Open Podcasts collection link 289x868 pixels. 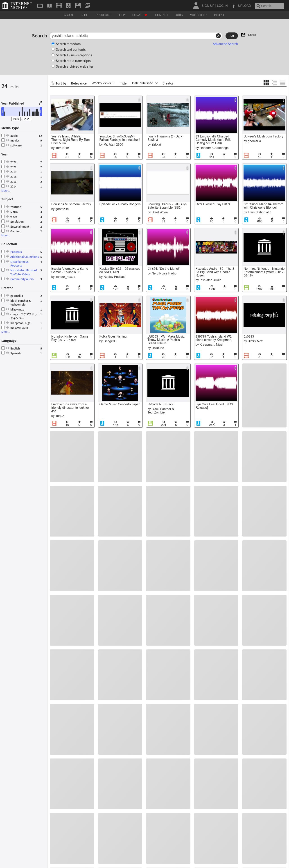coord(16,252)
